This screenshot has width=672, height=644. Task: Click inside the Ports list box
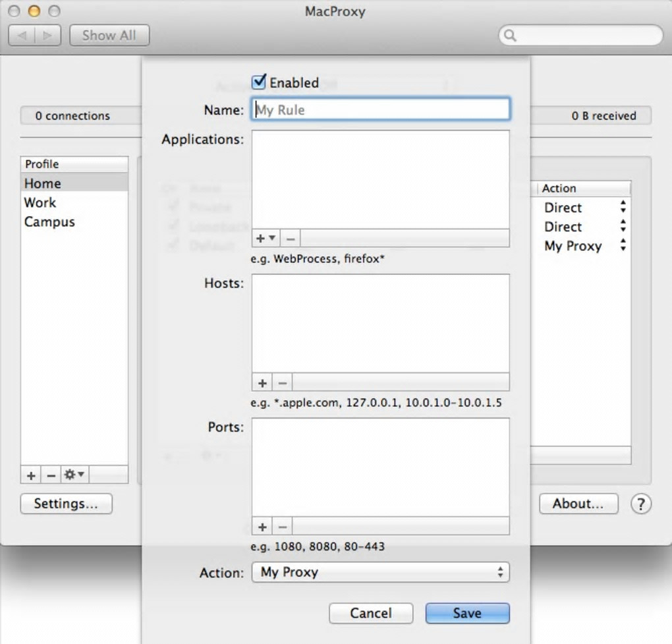381,467
